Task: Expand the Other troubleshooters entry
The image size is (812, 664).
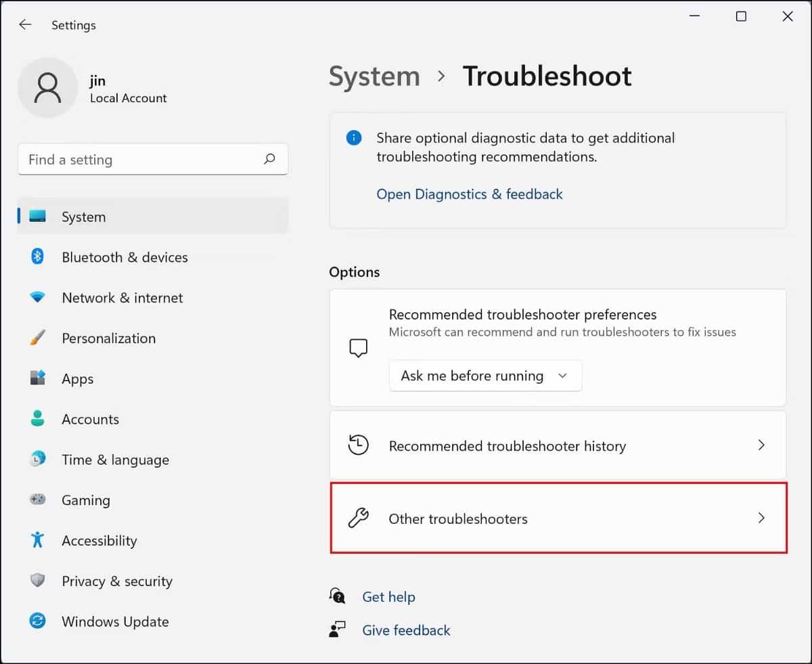Action: 558,518
